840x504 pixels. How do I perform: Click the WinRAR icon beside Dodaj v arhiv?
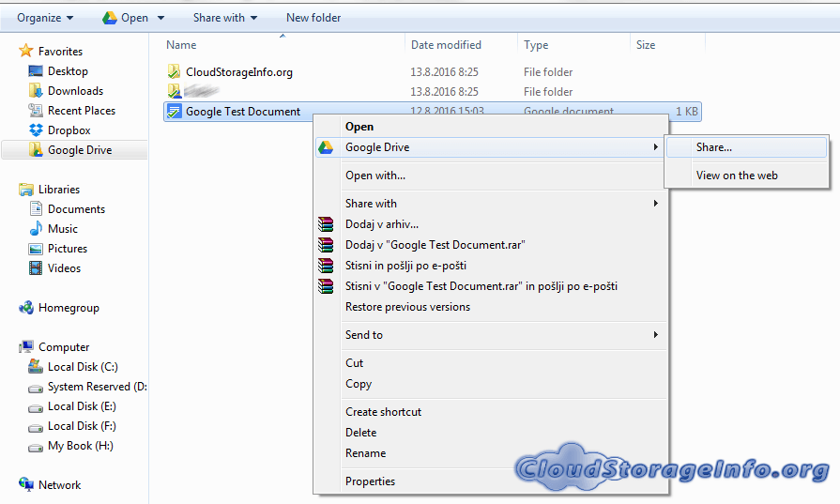(x=326, y=224)
